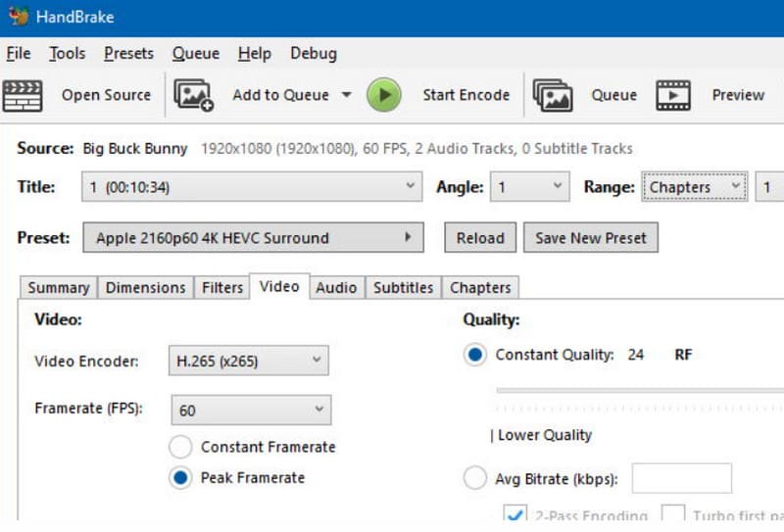The image size is (784, 532).
Task: Open the Framerate (FPS) dropdown
Action: pyautogui.click(x=251, y=410)
